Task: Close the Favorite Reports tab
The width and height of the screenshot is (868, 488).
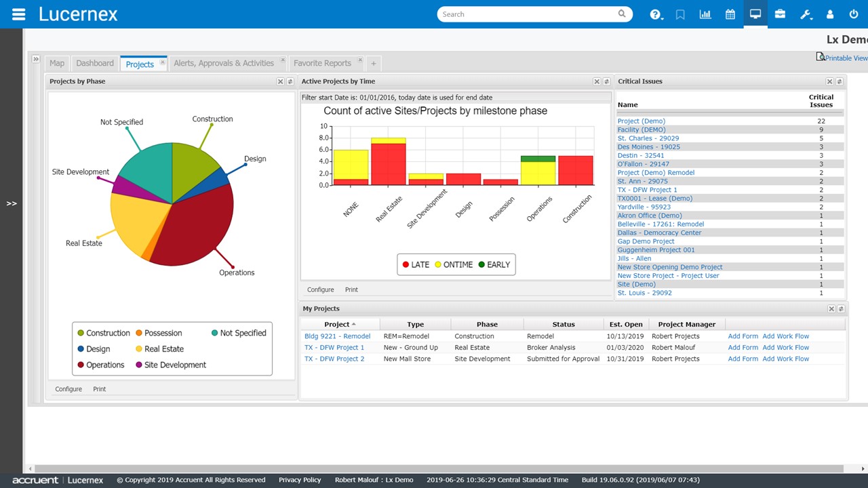Action: (360, 61)
